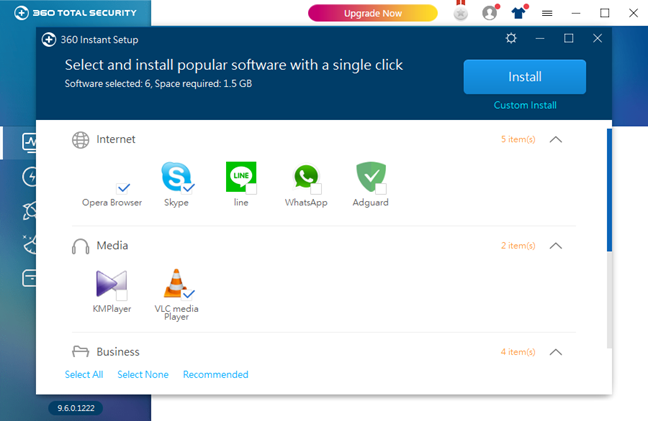The width and height of the screenshot is (648, 421).
Task: Collapse the Media section chevron
Action: (556, 246)
